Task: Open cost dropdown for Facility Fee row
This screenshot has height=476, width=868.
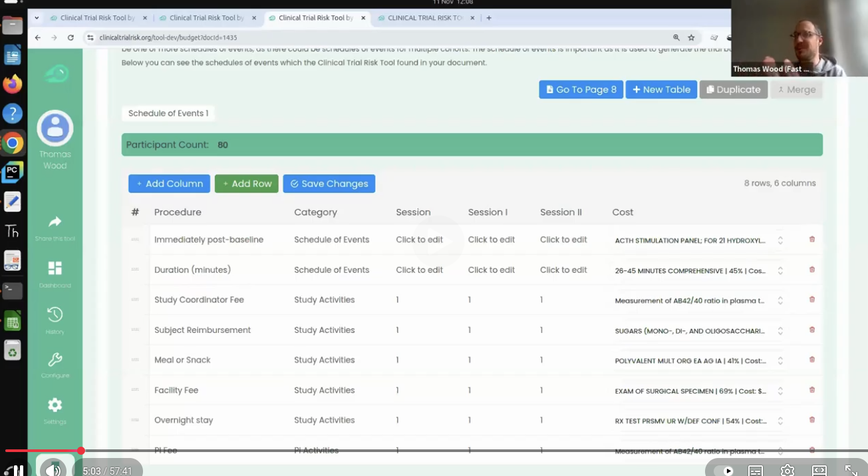Action: pyautogui.click(x=780, y=391)
